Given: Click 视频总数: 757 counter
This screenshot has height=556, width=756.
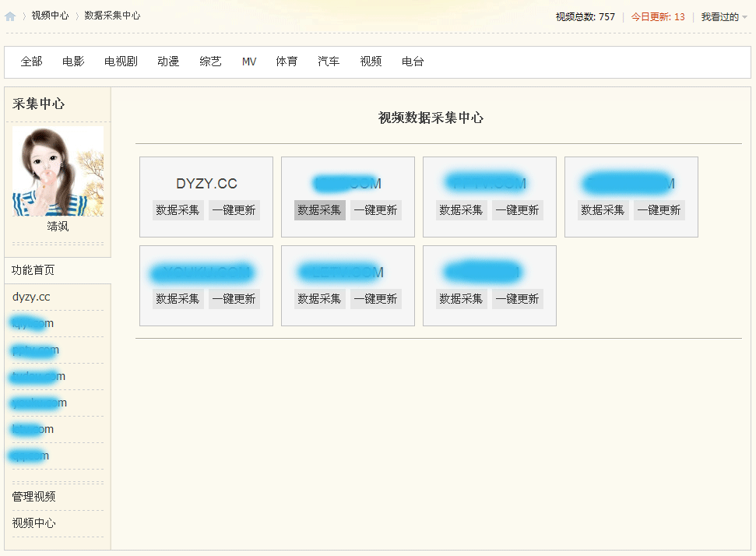Looking at the screenshot, I should (x=585, y=17).
